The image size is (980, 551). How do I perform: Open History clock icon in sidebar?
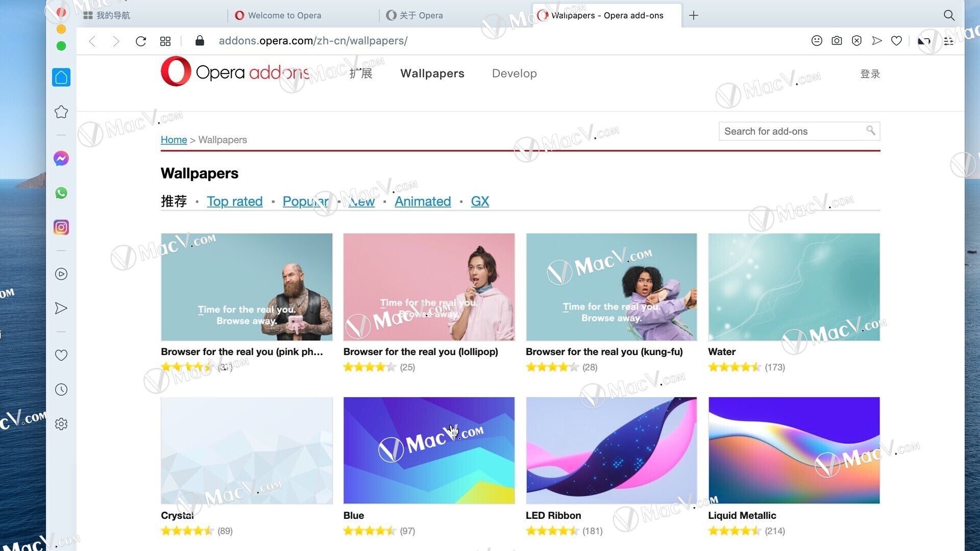coord(61,390)
